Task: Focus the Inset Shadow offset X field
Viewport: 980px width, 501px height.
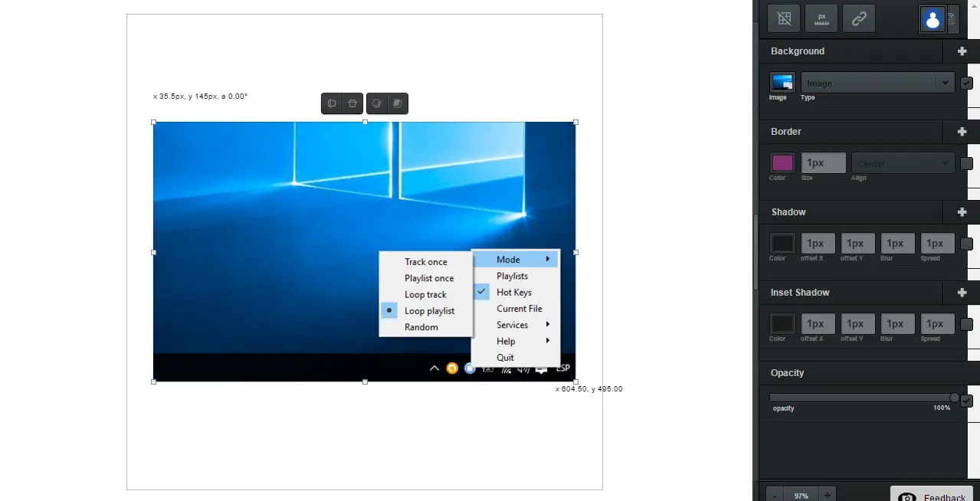Action: pos(818,324)
